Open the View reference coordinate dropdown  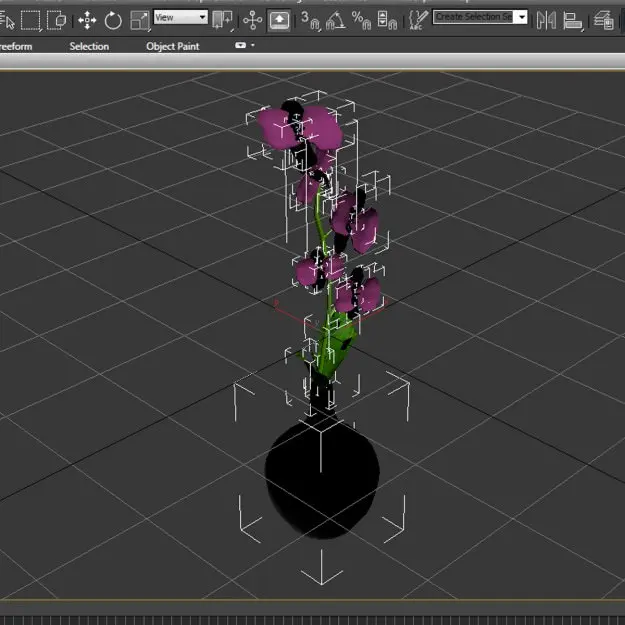coord(181,17)
